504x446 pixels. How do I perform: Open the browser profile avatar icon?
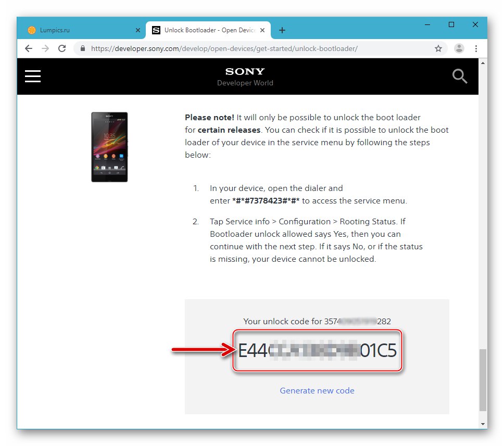(x=459, y=48)
